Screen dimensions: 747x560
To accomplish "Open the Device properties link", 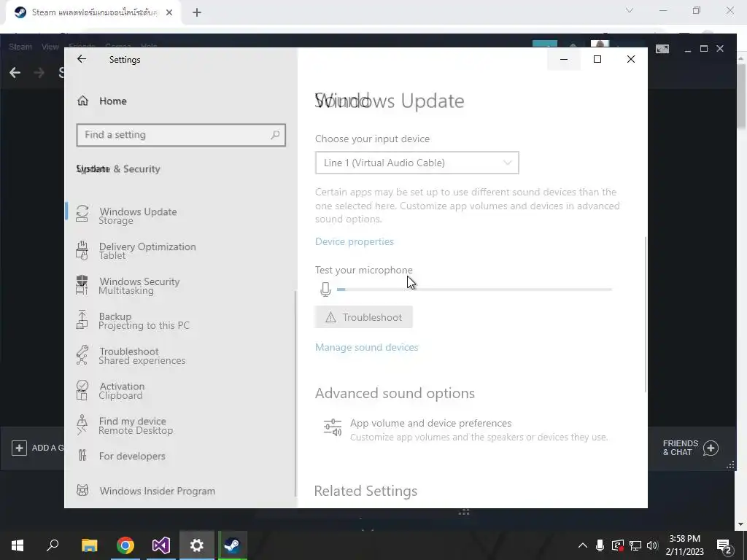I will pyautogui.click(x=355, y=241).
